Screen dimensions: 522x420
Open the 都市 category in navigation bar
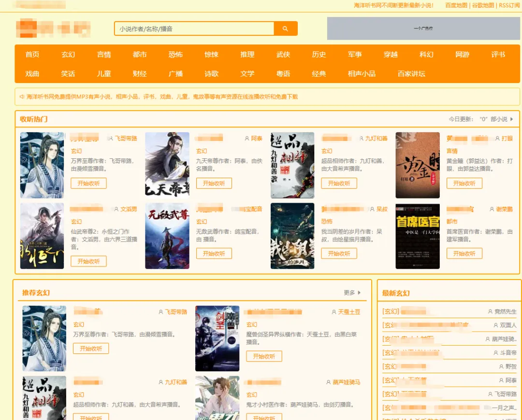(140, 55)
